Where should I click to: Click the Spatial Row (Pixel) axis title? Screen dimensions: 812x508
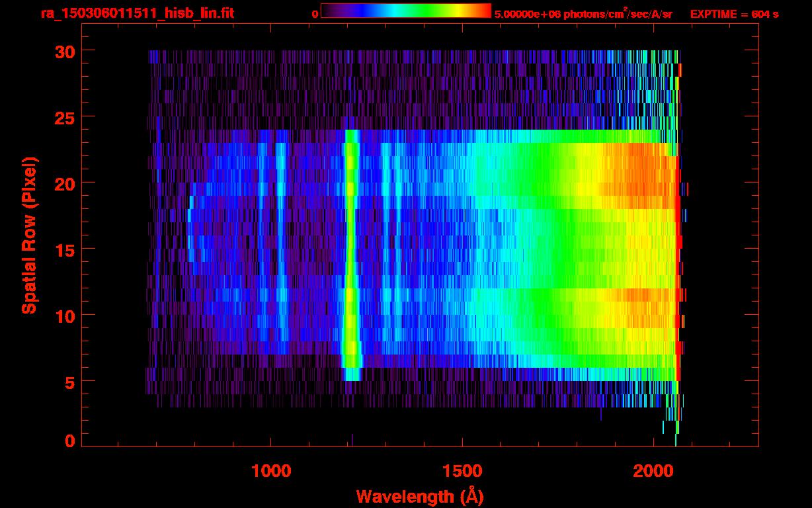tap(29, 235)
